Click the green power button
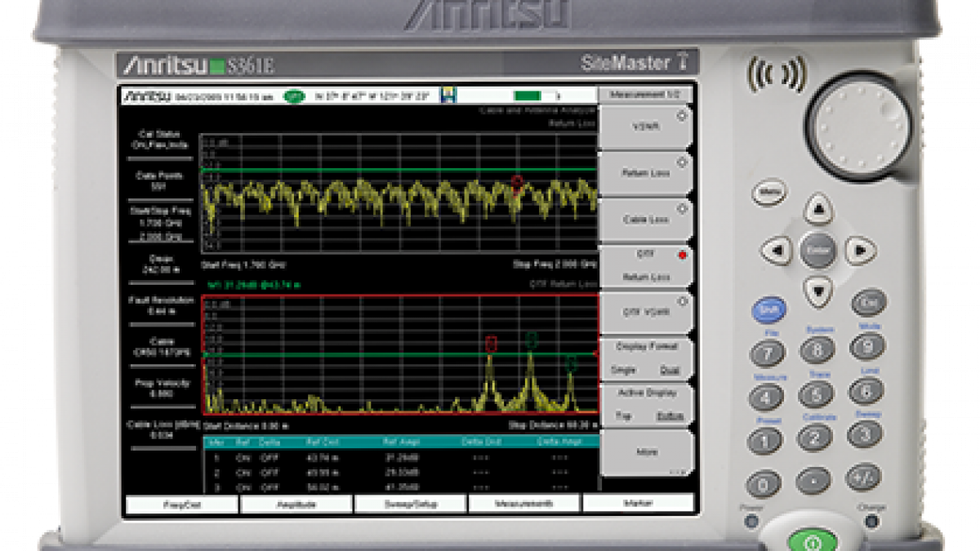 tap(812, 540)
